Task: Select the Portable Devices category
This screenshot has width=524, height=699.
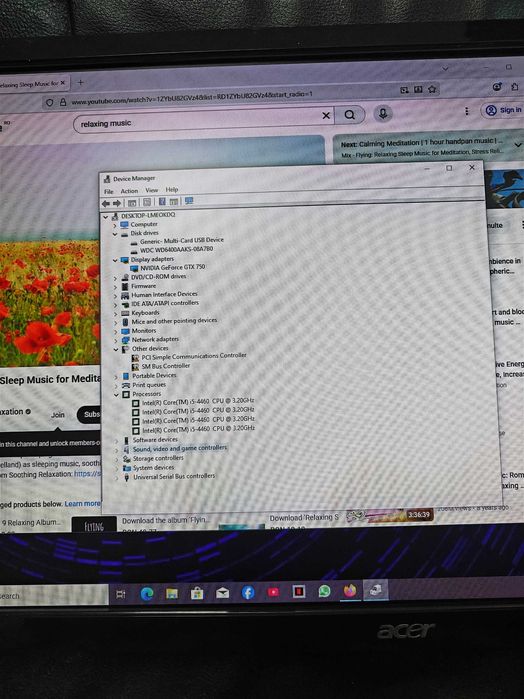Action: click(x=154, y=376)
